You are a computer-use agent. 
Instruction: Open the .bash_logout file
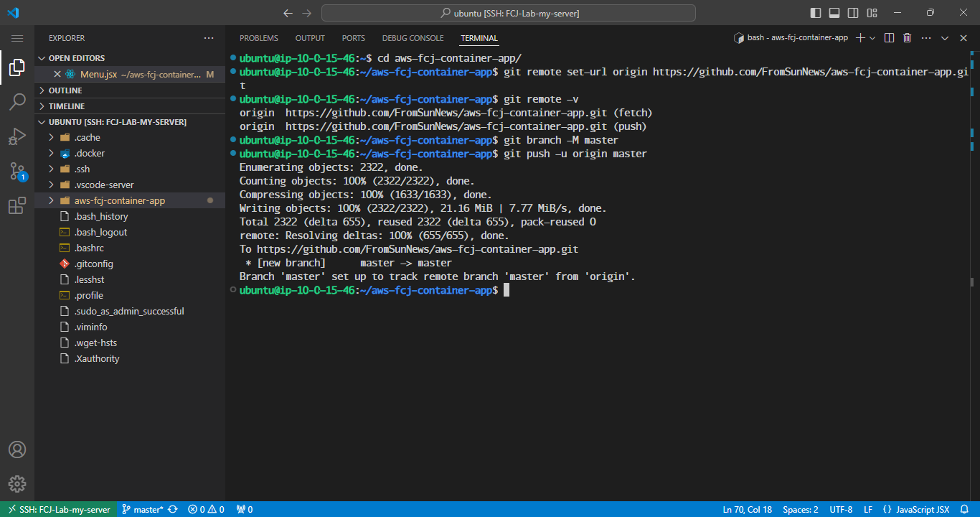click(130, 233)
